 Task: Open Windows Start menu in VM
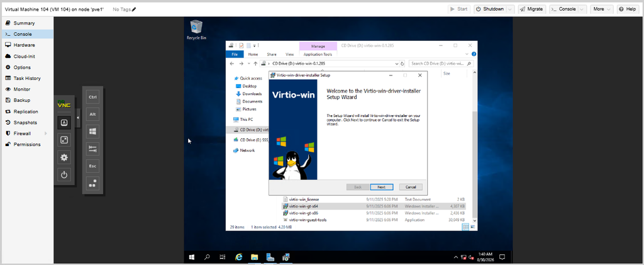click(x=191, y=257)
